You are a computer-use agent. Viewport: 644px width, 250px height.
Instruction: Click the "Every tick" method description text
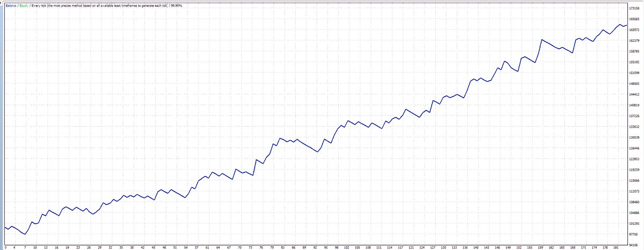[x=100, y=5]
